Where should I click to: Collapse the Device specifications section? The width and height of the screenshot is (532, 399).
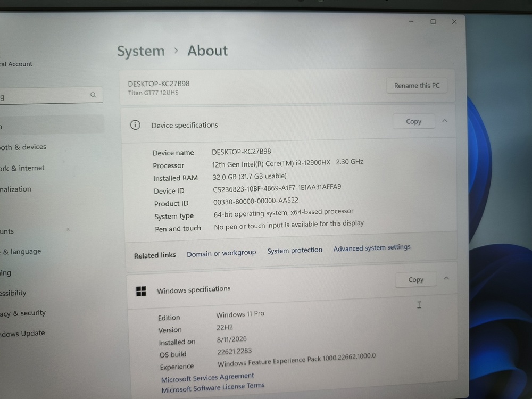[x=444, y=121]
